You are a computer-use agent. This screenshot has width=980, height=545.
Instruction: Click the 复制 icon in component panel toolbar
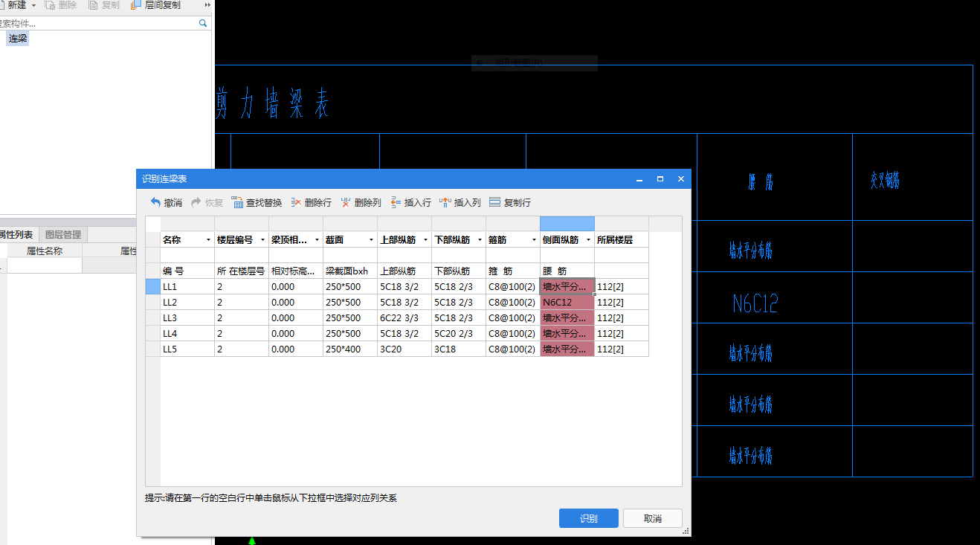[x=94, y=5]
